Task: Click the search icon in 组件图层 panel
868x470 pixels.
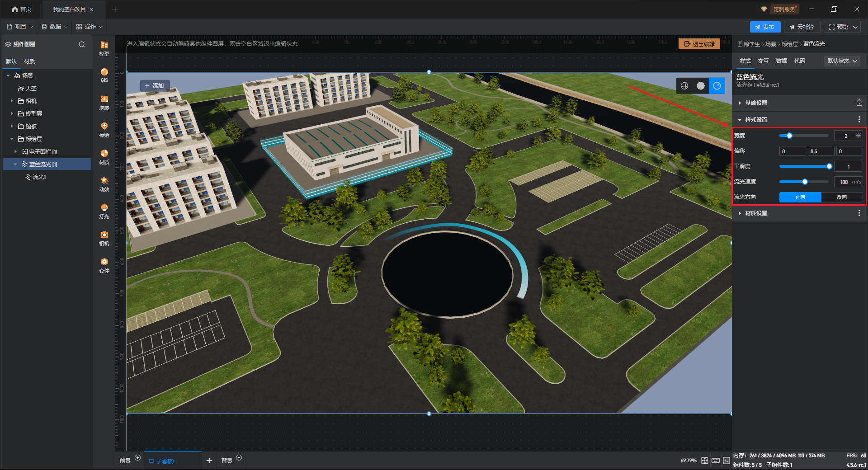Action: (82, 44)
